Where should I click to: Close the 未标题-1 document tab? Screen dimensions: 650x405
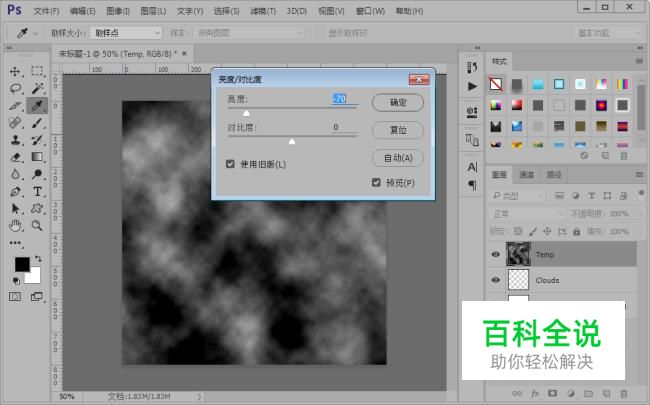tap(184, 53)
